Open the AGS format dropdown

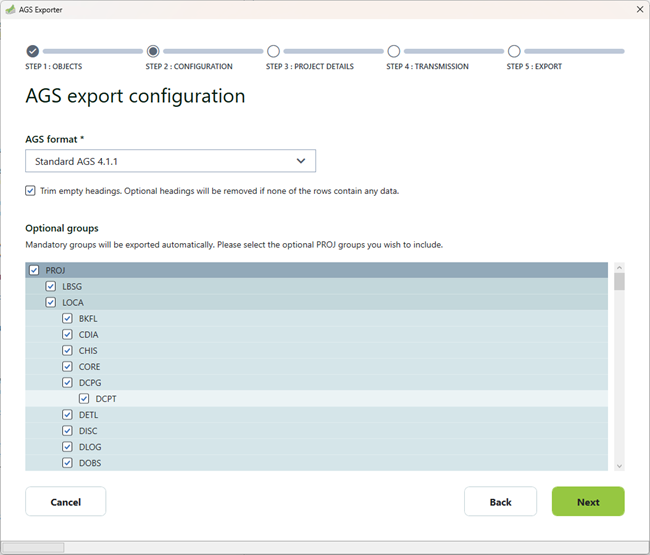pyautogui.click(x=170, y=161)
